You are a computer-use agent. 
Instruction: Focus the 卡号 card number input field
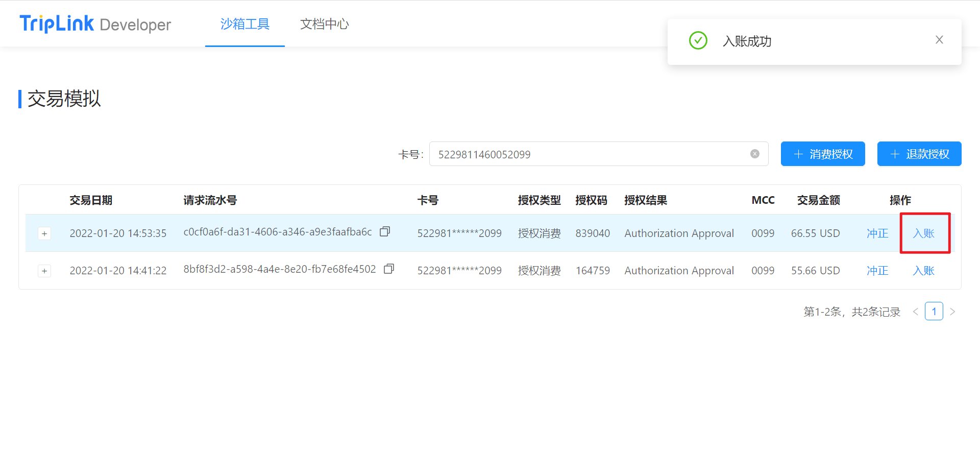[587, 154]
